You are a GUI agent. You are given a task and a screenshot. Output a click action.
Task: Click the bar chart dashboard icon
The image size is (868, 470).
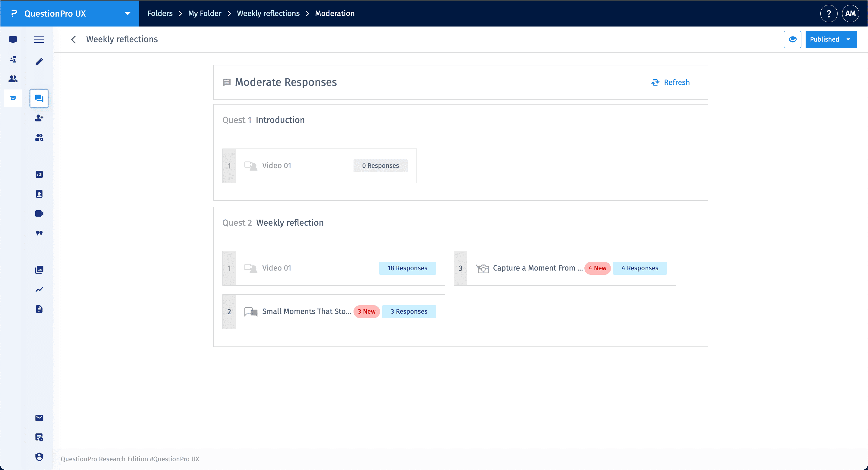coord(39,174)
